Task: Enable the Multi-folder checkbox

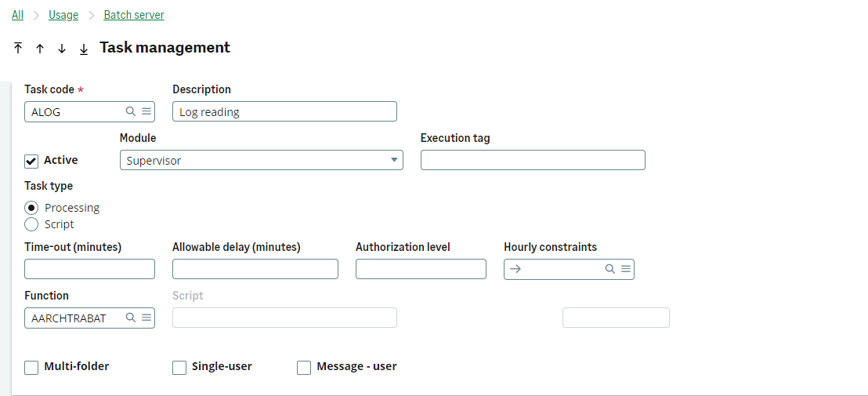Action: click(31, 367)
